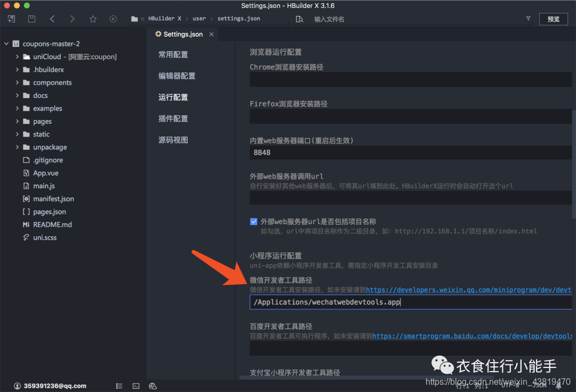Click the Chrome浏览器安装路径 input field
This screenshot has height=392, width=576.
click(411, 79)
